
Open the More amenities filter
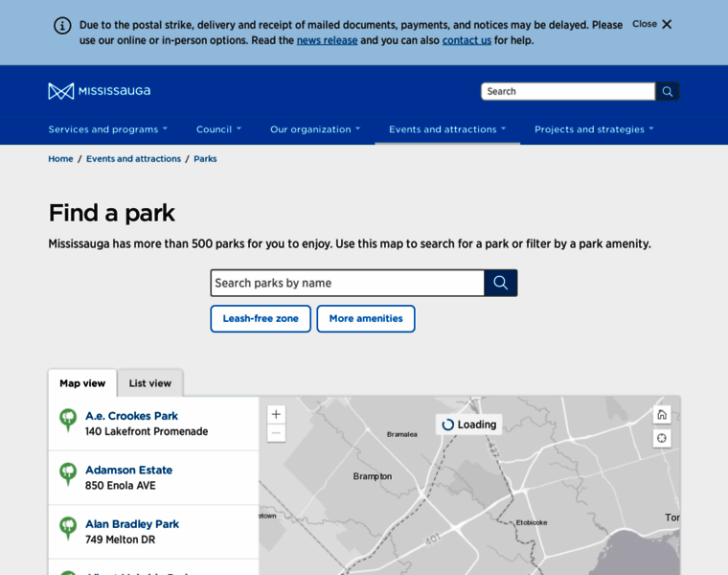coord(366,318)
